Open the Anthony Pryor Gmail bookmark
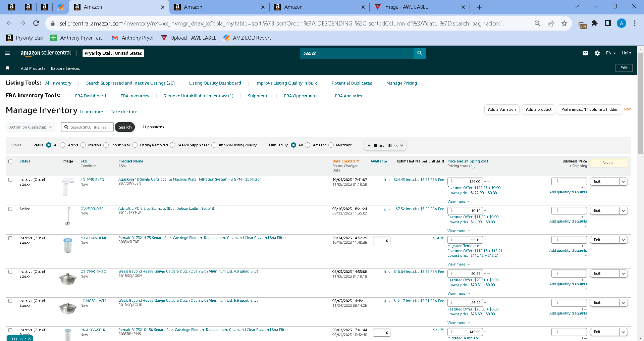This screenshot has height=341, width=644. coord(133,38)
